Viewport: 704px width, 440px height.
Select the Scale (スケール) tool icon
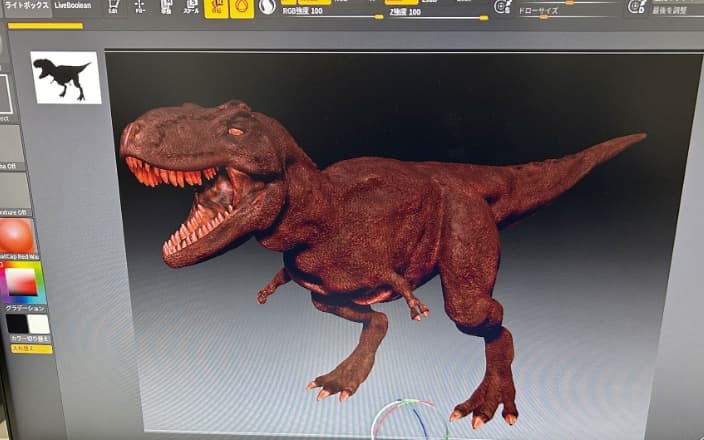[x=190, y=8]
